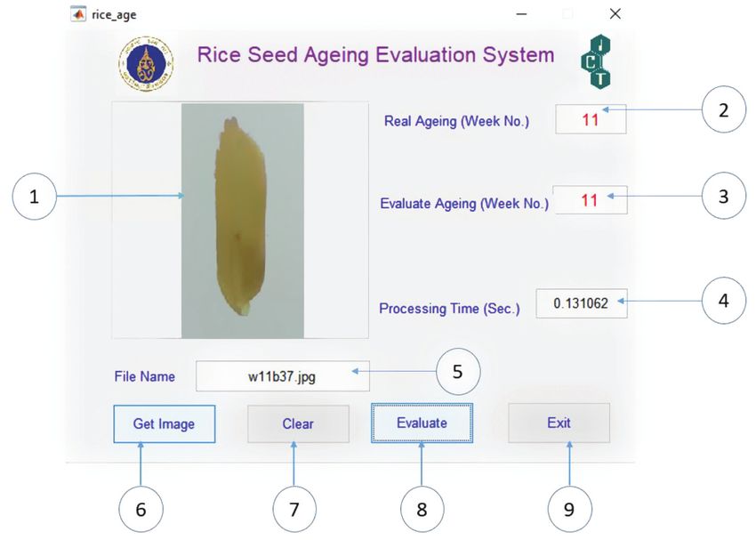Image resolution: width=756 pixels, height=540 pixels.
Task: Click the Processing Time value 0.131062
Action: pyautogui.click(x=582, y=303)
